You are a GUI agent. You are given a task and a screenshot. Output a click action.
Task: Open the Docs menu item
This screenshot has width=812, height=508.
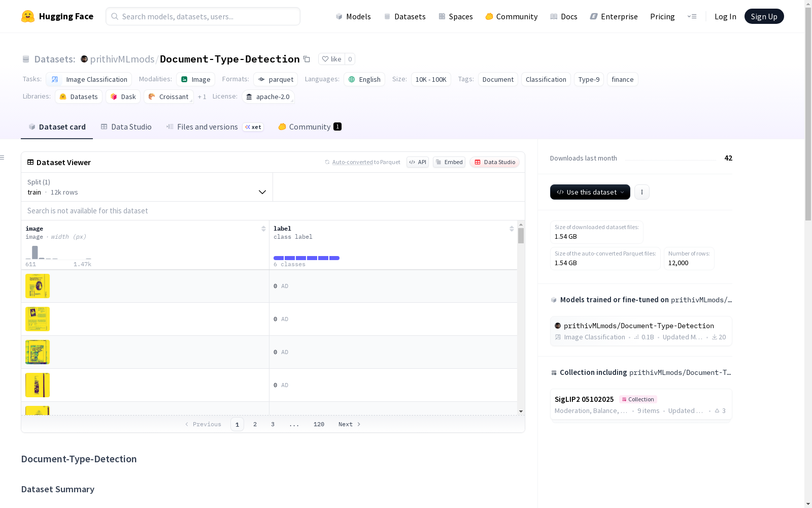point(564,16)
